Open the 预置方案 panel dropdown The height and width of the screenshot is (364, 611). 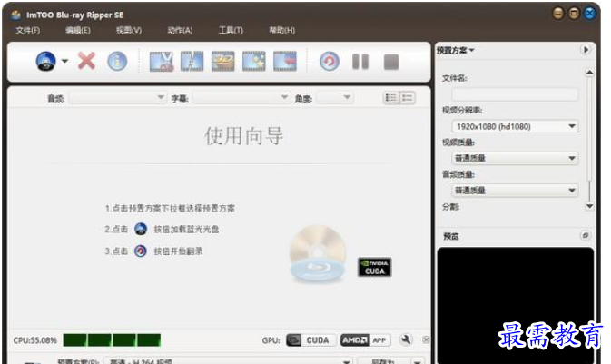click(455, 50)
